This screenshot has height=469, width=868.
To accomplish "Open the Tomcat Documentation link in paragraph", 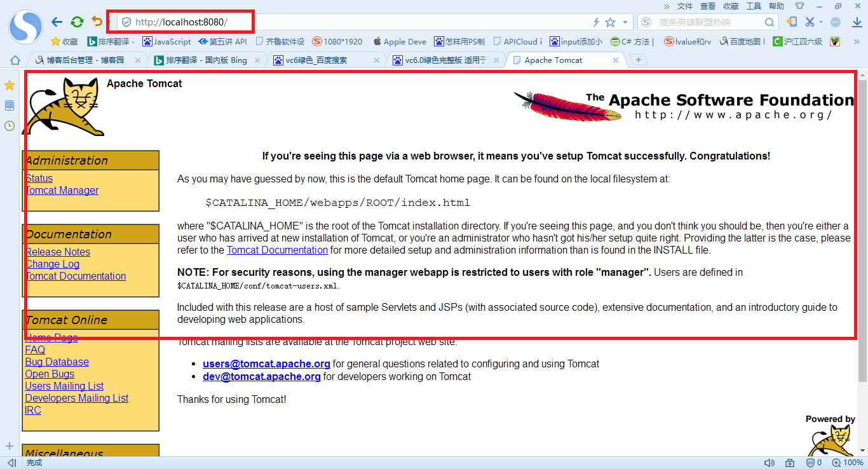I will (277, 250).
